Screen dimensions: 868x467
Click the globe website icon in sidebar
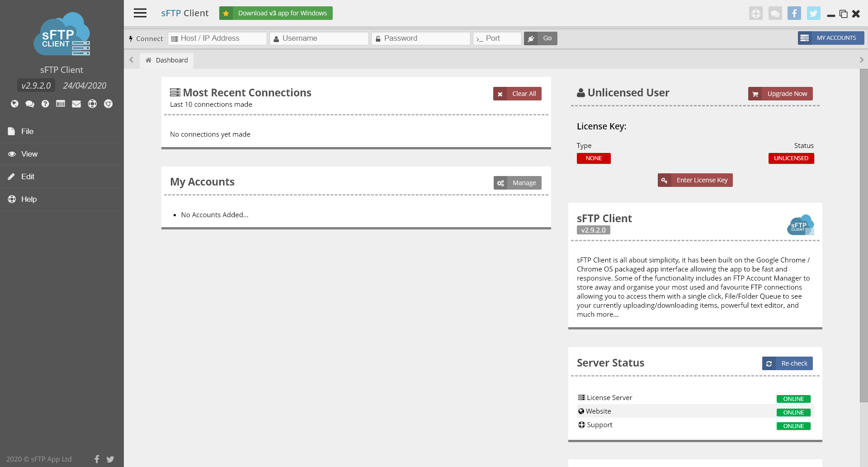point(14,104)
